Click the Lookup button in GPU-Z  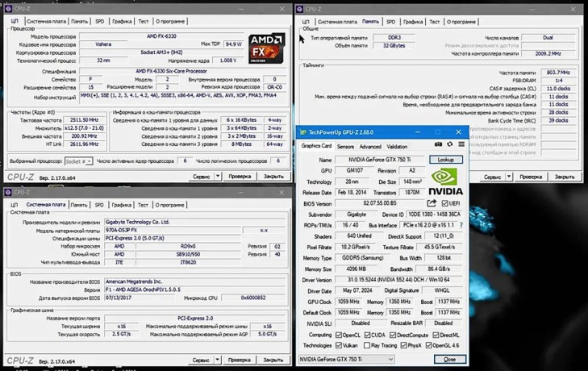point(445,160)
